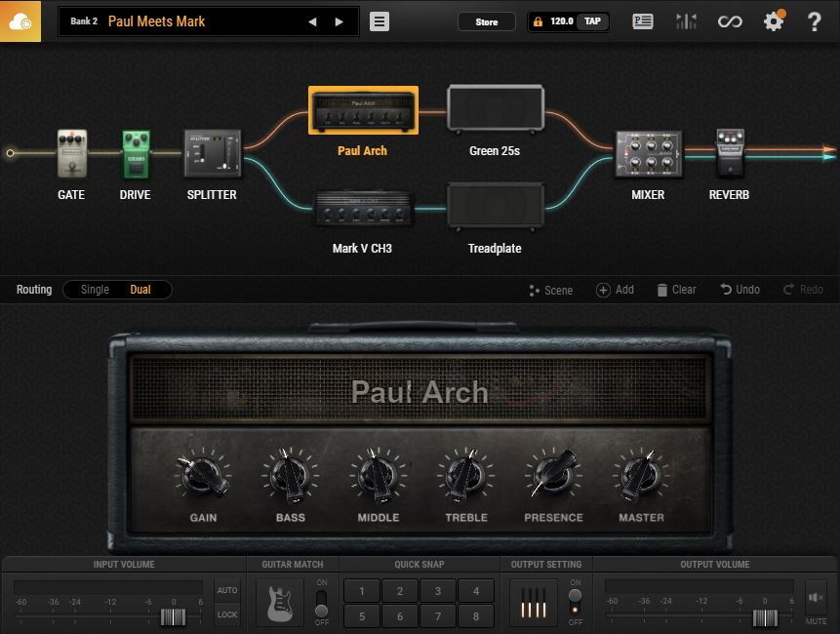Click the PRESENCE knob

[x=553, y=474]
